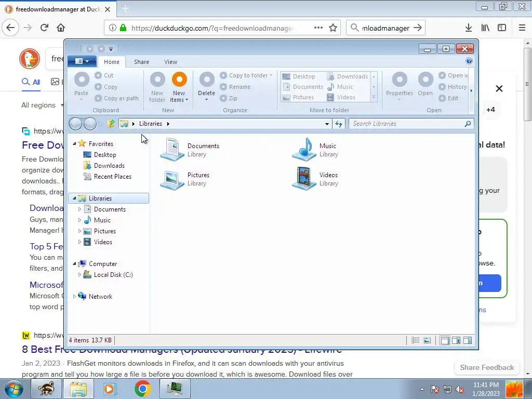532x399 pixels.
Task: Click the Search Libraries field
Action: pyautogui.click(x=411, y=124)
